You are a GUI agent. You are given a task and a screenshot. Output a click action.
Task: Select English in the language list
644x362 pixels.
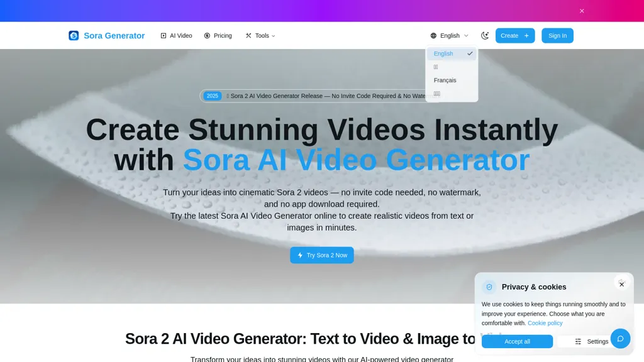(452, 53)
